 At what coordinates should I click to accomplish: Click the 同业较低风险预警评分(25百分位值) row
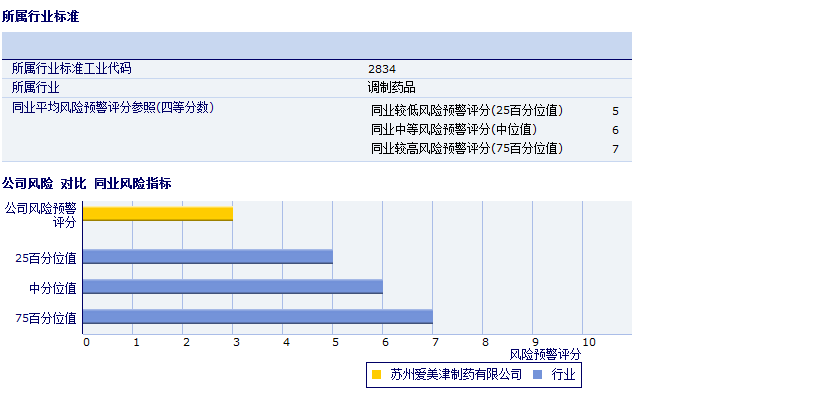(495, 111)
